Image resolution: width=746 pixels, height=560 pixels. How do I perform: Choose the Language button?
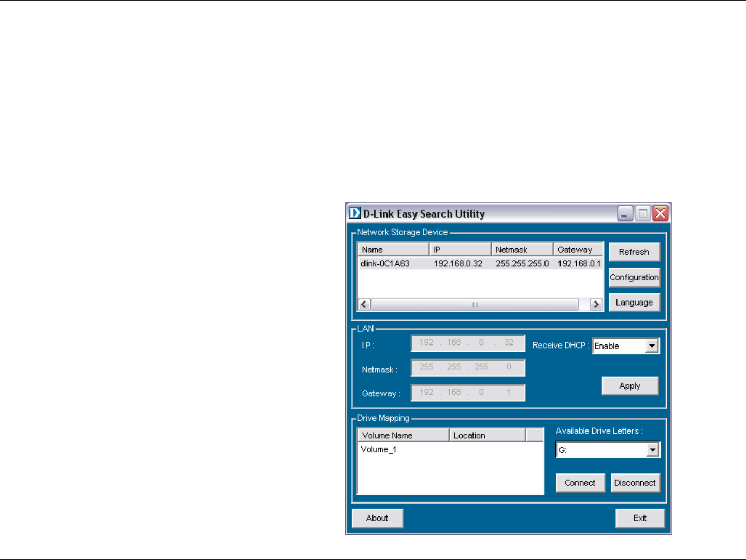[634, 303]
